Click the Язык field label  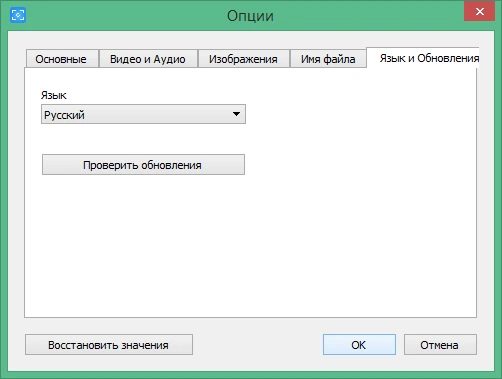point(54,95)
